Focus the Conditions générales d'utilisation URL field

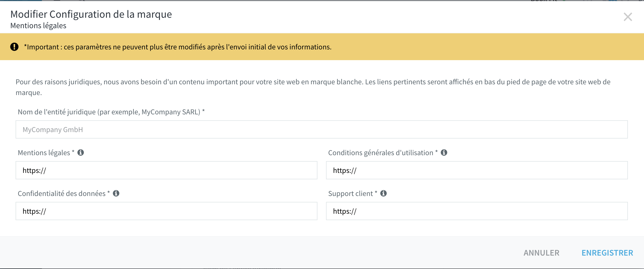[477, 170]
